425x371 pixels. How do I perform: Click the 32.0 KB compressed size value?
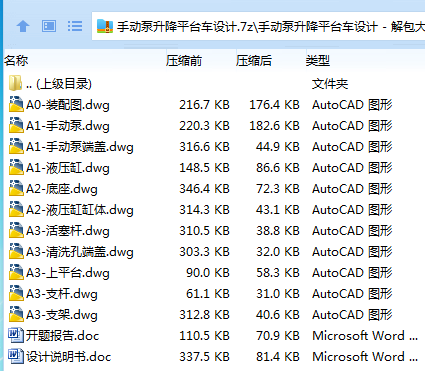[278, 252]
